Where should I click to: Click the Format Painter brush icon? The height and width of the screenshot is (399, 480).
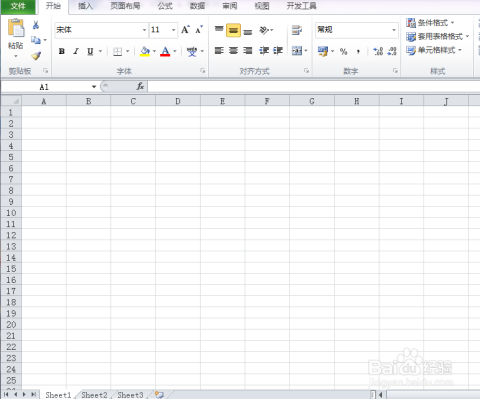[x=36, y=56]
